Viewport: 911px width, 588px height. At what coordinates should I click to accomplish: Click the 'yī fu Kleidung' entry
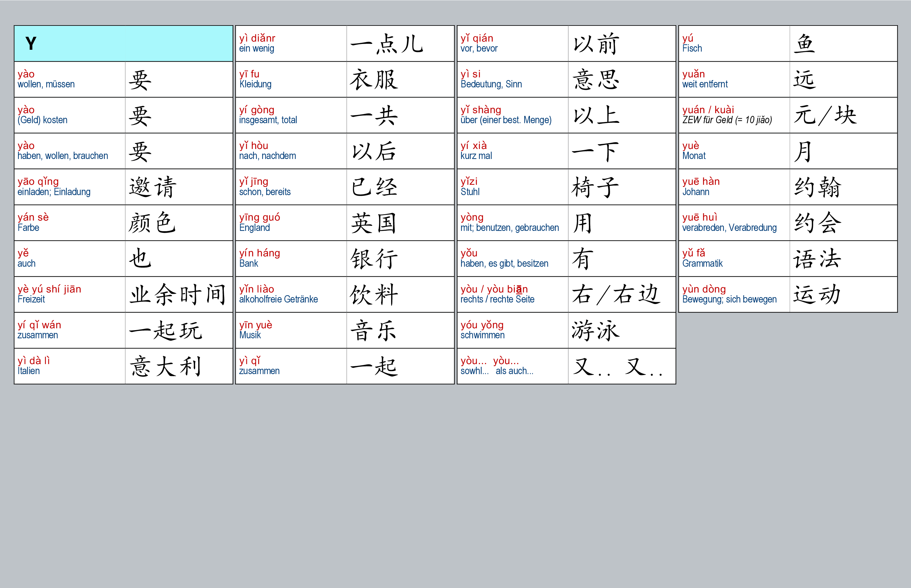(x=291, y=79)
